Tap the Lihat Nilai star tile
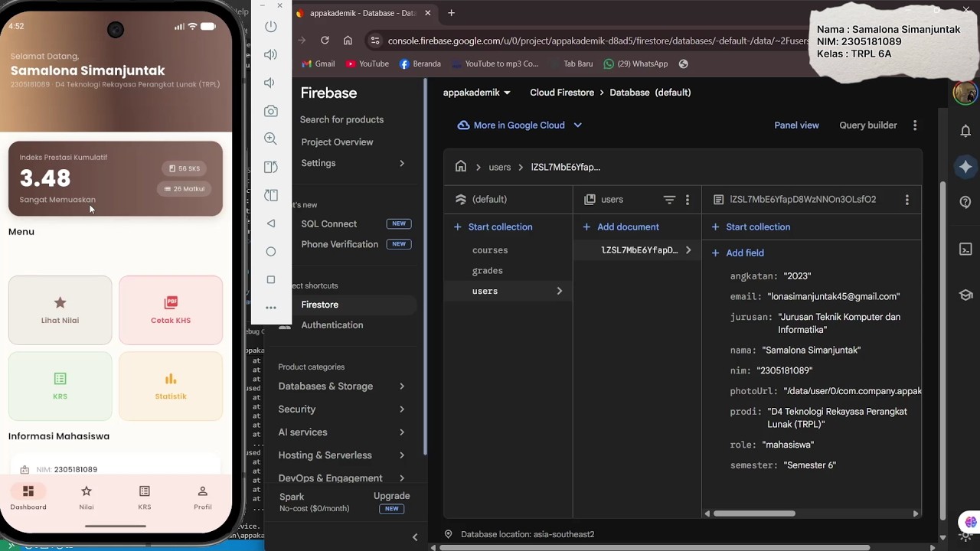The width and height of the screenshot is (980, 551). 60,310
